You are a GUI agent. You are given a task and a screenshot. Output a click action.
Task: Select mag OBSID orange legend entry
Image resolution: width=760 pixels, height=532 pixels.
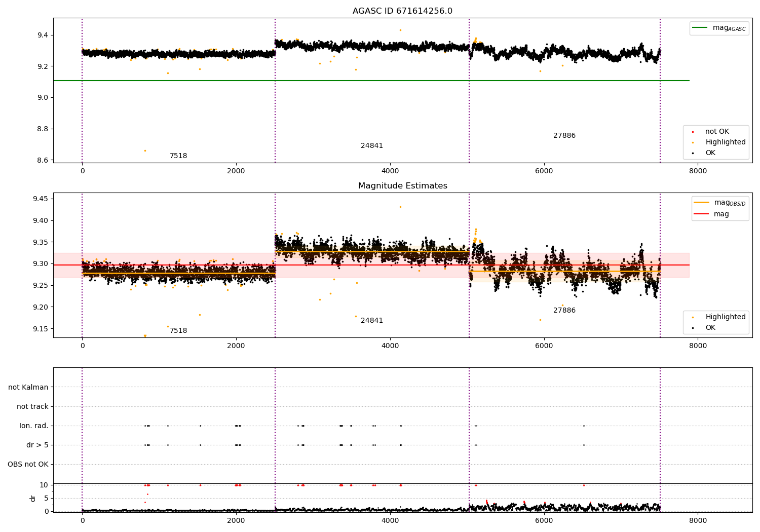tap(719, 203)
